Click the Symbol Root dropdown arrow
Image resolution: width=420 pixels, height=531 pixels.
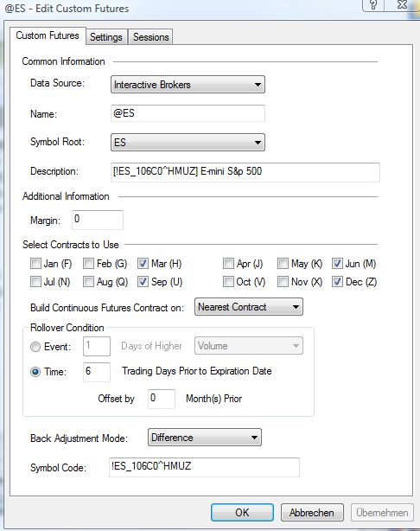point(258,142)
